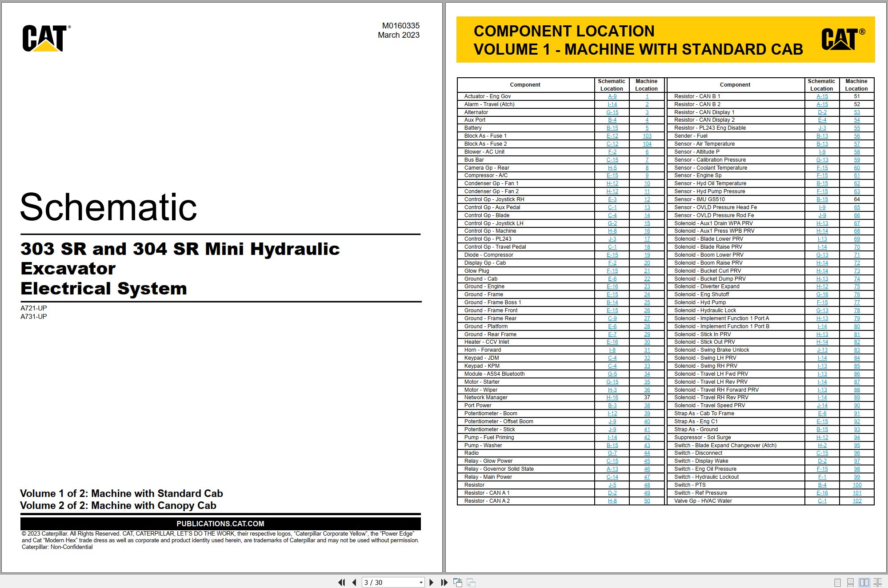The image size is (888, 588).
Task: Open schematic location G-7 for Radio
Action: pyautogui.click(x=612, y=453)
